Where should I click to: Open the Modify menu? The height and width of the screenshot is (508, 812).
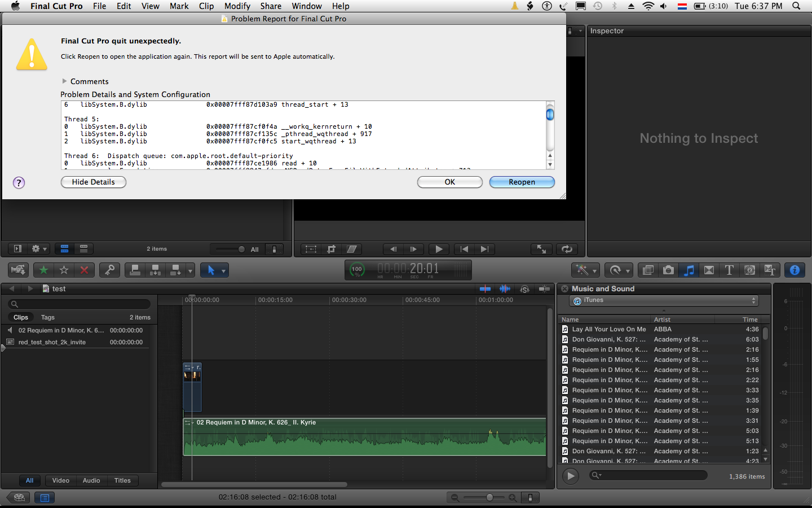click(x=237, y=6)
